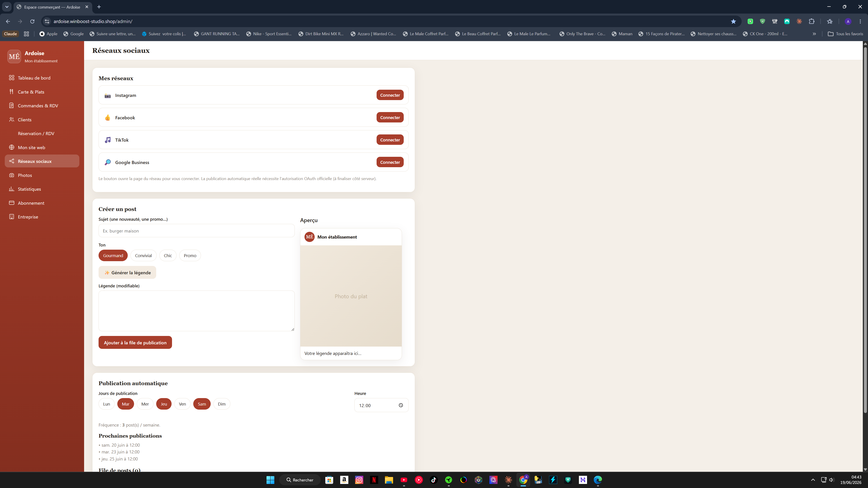Click the bookmark star in address bar
This screenshot has width=868, height=488.
[x=733, y=21]
